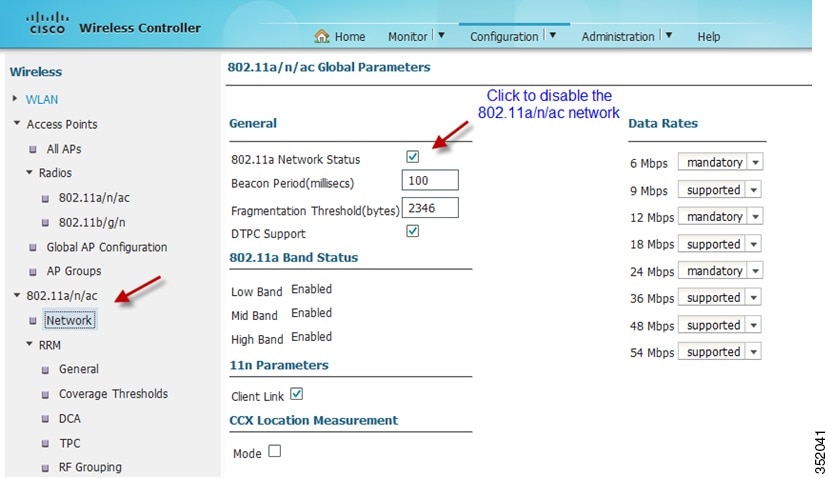828x479 pixels.
Task: Open the WLAN link in sidebar
Action: coord(42,99)
